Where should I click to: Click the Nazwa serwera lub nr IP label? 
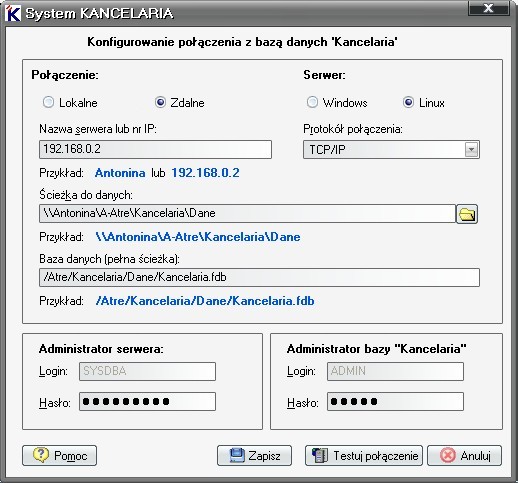coord(98,129)
